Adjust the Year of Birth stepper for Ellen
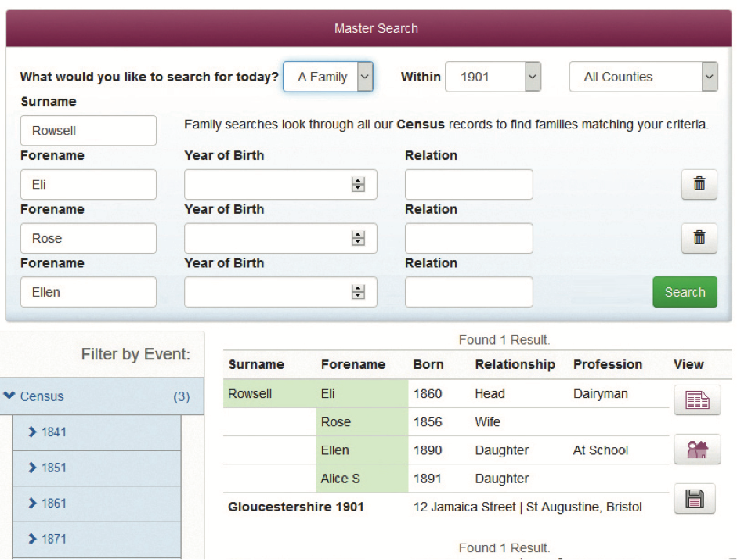Viewport: 737px width, 560px height. tap(358, 292)
